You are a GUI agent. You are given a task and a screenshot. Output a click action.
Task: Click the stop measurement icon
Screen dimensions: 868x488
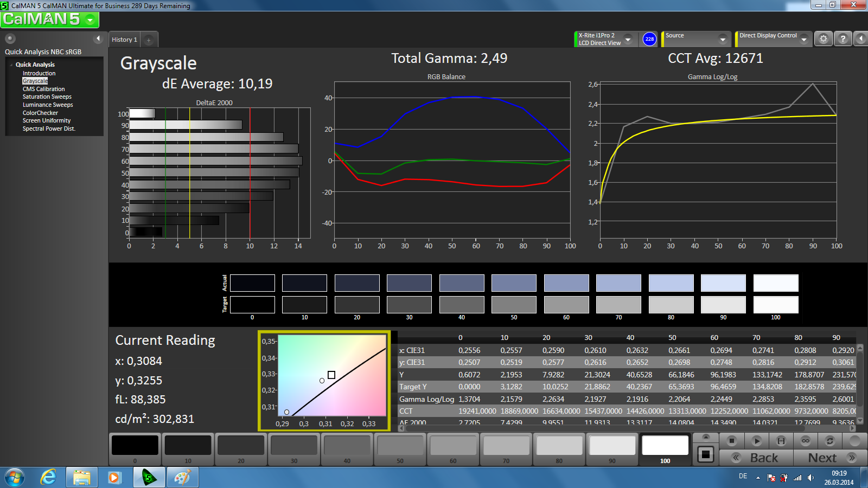pyautogui.click(x=732, y=441)
